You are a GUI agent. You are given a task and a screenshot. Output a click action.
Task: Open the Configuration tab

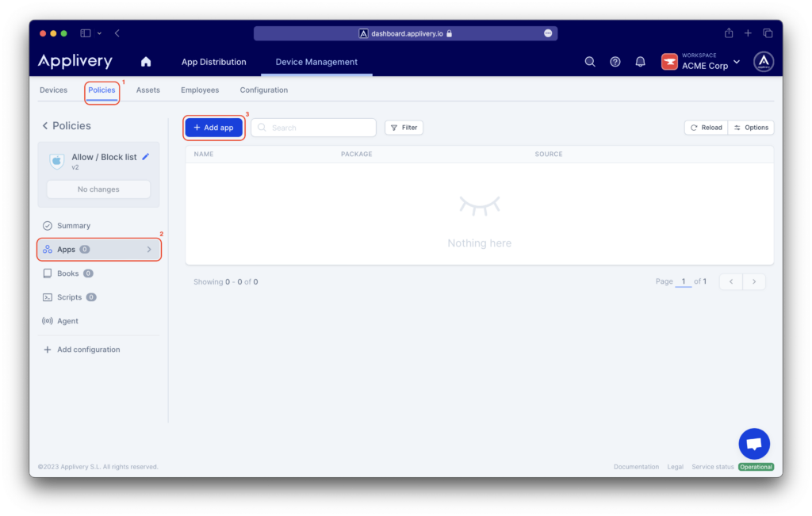(263, 90)
